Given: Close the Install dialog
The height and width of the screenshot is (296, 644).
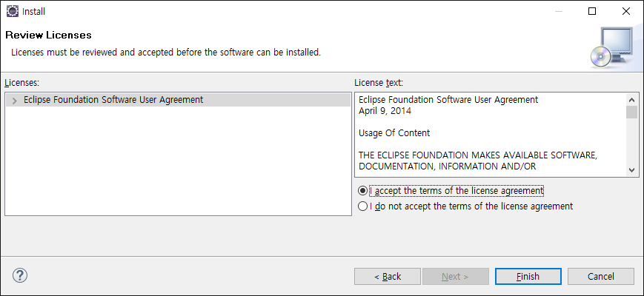Looking at the screenshot, I should click(x=626, y=11).
